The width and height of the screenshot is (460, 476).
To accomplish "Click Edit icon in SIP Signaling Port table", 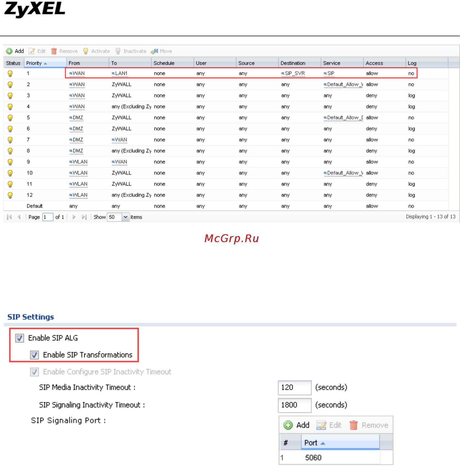I will coord(321,425).
